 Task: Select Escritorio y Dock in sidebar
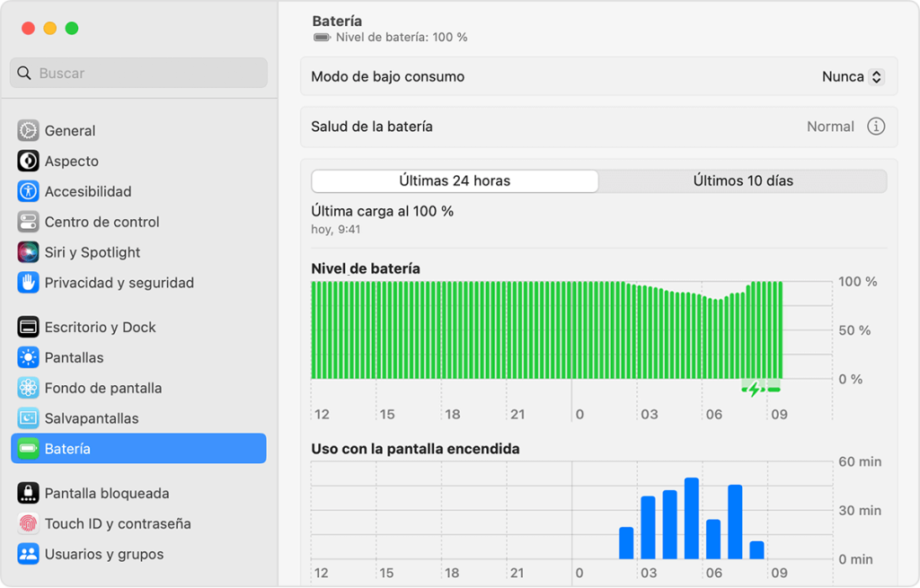tap(100, 328)
